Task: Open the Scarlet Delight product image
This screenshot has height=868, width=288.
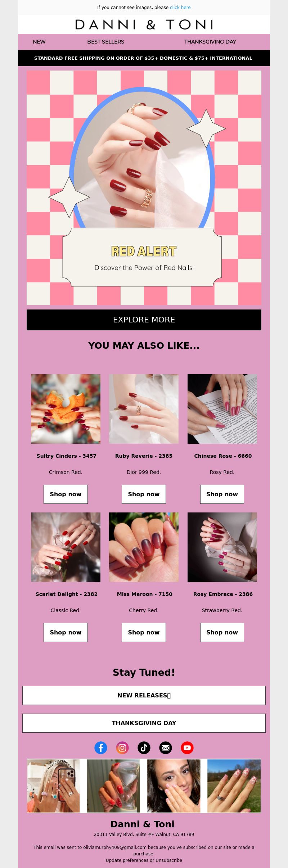Action: (66, 547)
